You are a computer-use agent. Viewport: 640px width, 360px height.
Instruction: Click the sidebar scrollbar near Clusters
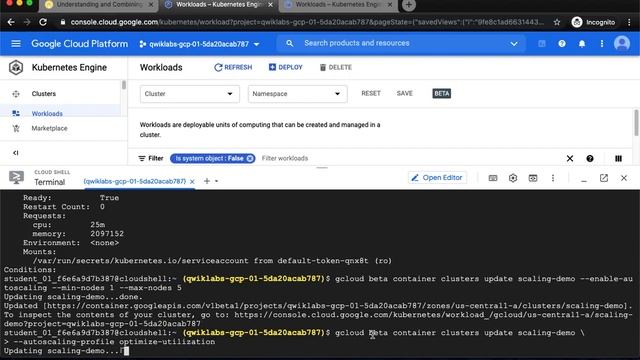pyautogui.click(x=124, y=85)
